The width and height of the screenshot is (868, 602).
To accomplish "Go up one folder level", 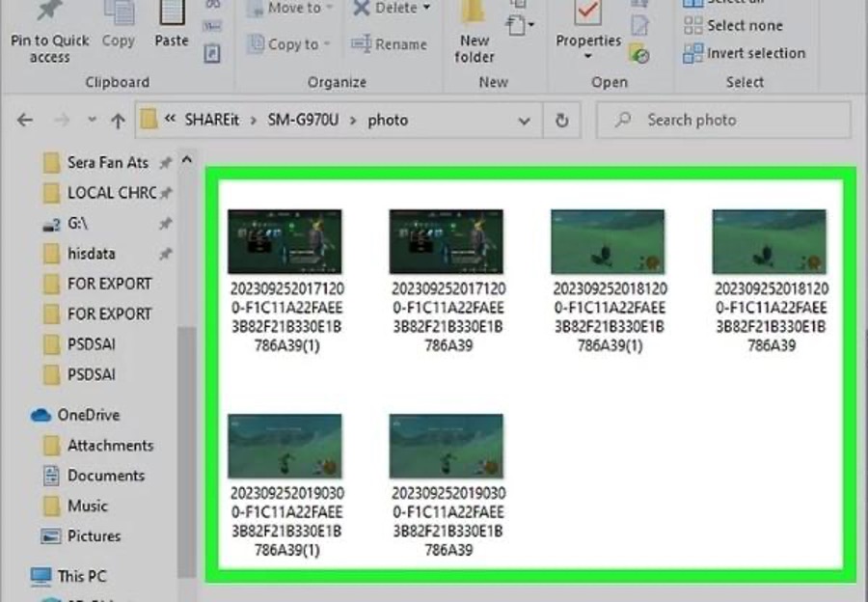I will (x=118, y=121).
